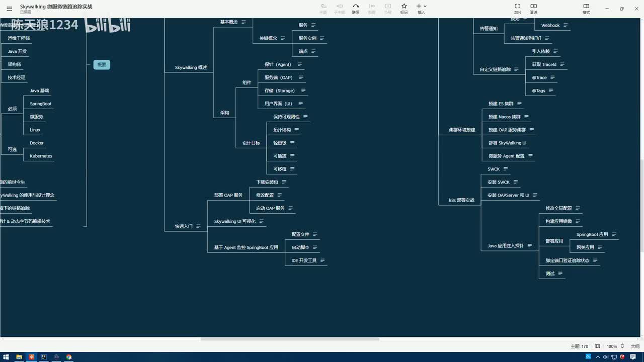
Task: Open the note icon beside 告警通知到钉钉
Action: coord(547,38)
